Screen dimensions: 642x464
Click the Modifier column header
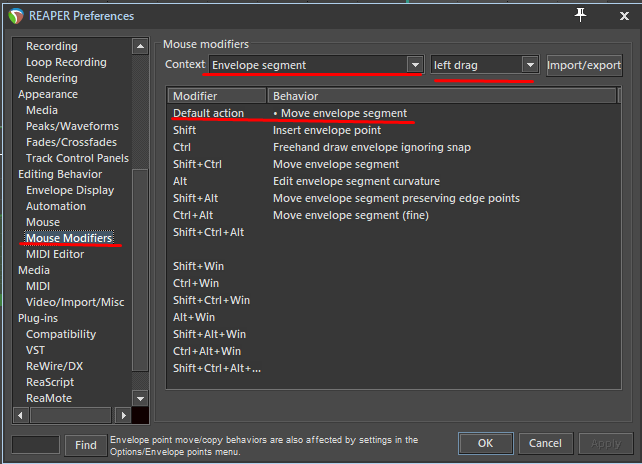[217, 96]
